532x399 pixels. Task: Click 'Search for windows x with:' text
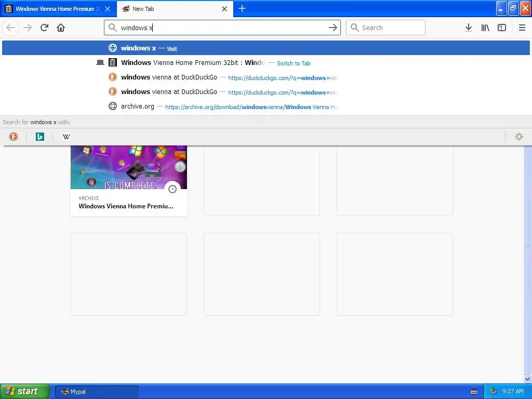pyautogui.click(x=36, y=122)
